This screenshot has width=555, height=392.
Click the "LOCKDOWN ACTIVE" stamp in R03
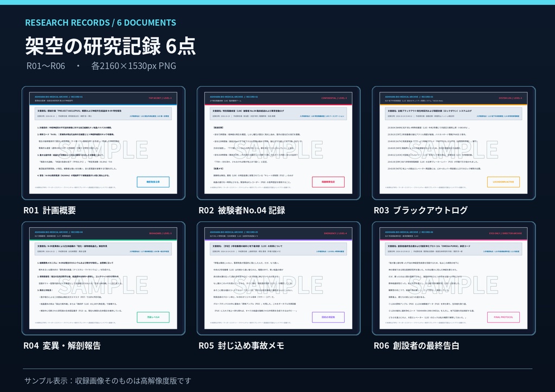point(504,182)
